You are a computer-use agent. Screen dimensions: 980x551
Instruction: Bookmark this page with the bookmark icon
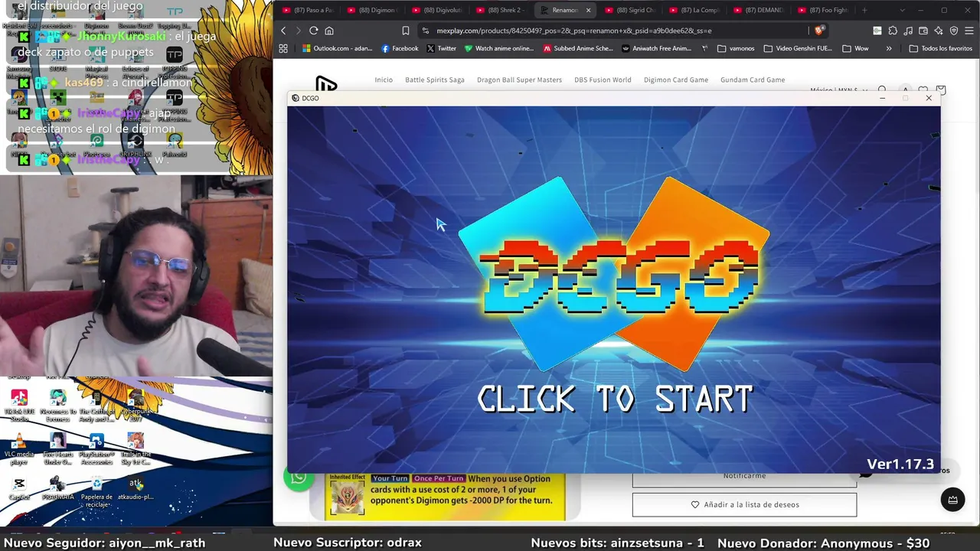(x=406, y=31)
